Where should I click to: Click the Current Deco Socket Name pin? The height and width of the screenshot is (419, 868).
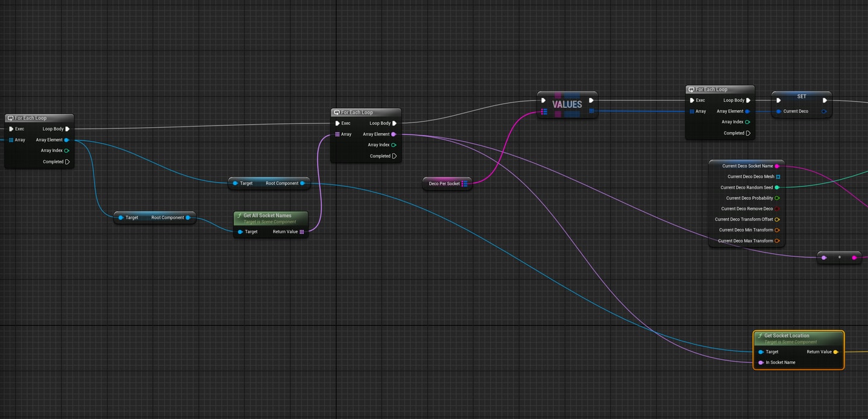[777, 166]
